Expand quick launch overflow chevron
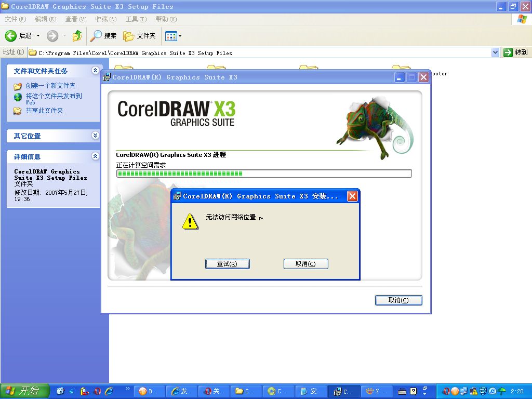This screenshot has width=532, height=399. coord(128,388)
